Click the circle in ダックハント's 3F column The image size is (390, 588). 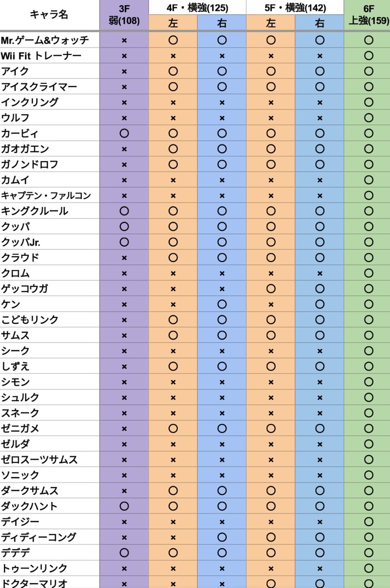tap(124, 506)
